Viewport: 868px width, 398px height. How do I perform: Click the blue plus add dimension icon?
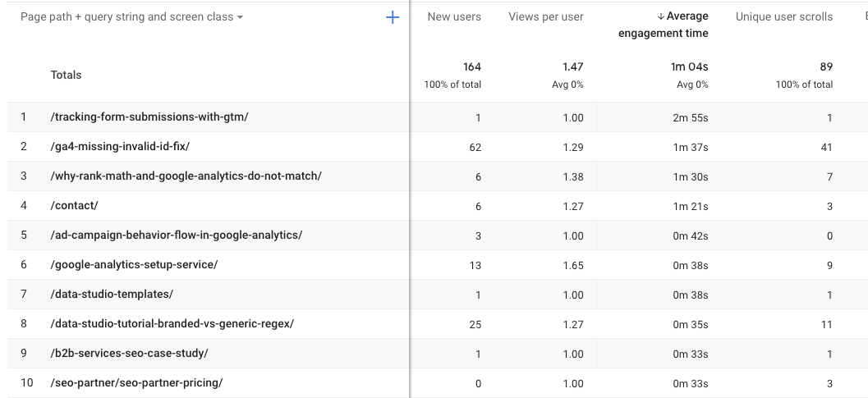coord(393,17)
